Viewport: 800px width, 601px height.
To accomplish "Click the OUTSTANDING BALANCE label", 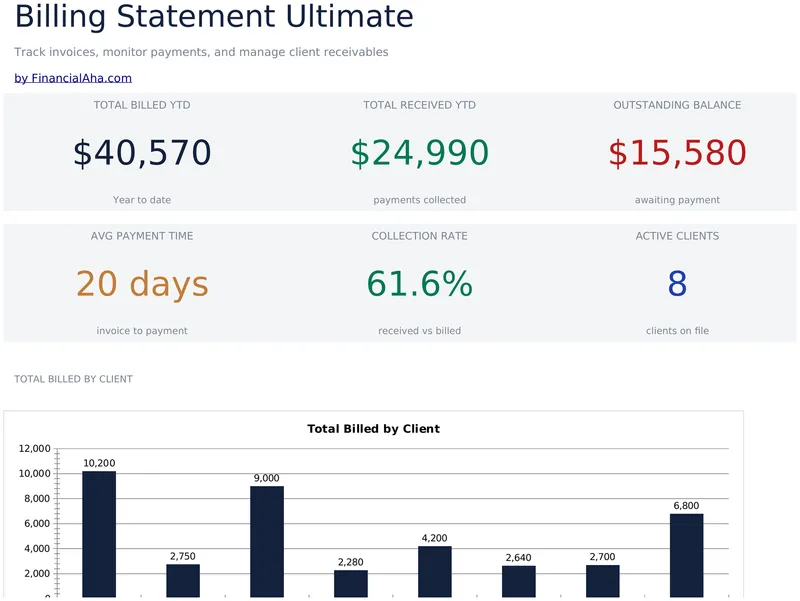I will pyautogui.click(x=677, y=105).
